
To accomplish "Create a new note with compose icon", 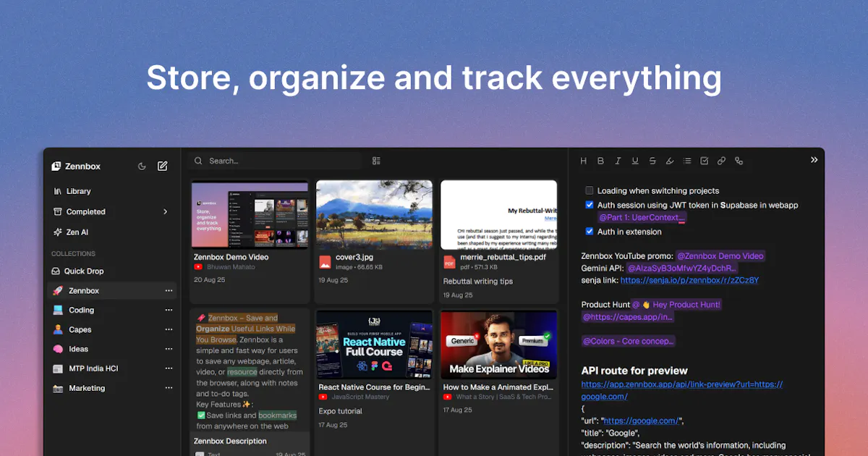I will (163, 166).
